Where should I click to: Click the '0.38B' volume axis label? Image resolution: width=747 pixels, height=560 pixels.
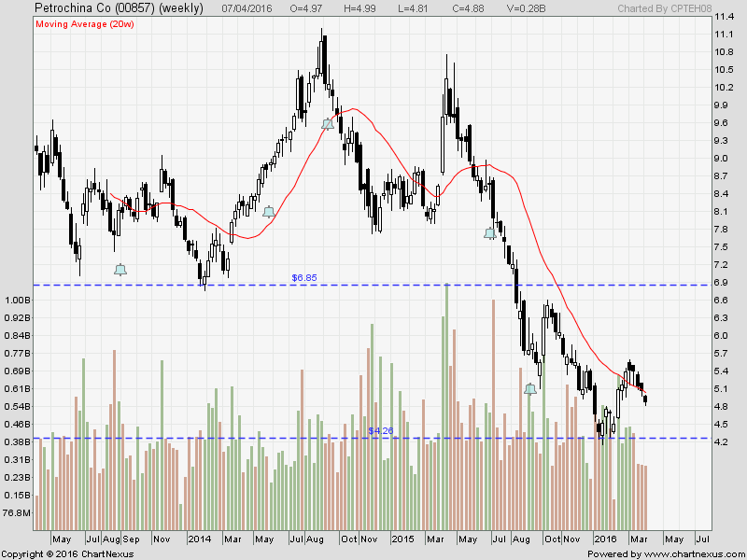[17, 441]
